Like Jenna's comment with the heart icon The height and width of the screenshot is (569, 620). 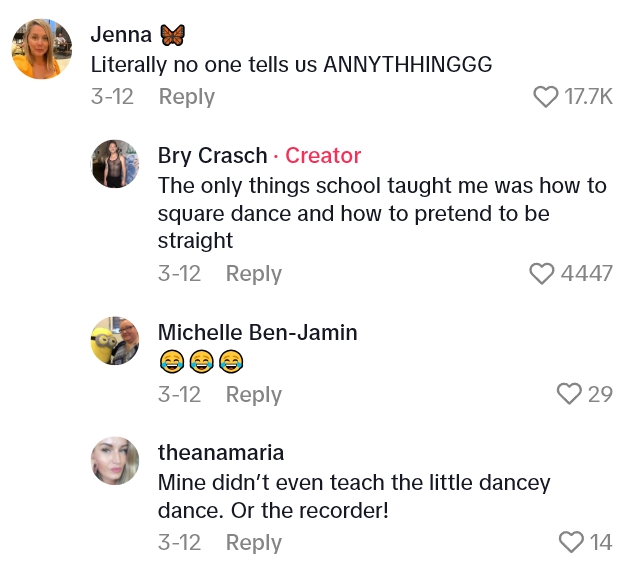click(546, 97)
